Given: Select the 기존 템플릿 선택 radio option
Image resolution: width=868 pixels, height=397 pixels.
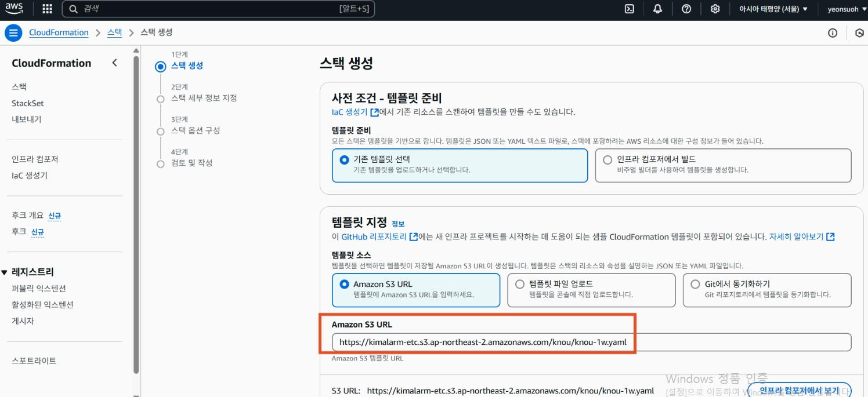Looking at the screenshot, I should [345, 159].
